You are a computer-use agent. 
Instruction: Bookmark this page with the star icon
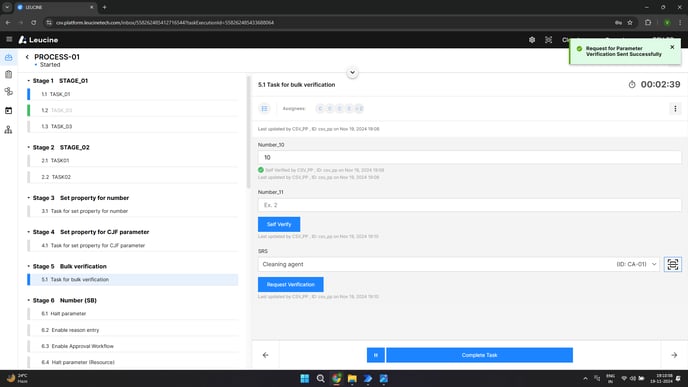(x=630, y=22)
